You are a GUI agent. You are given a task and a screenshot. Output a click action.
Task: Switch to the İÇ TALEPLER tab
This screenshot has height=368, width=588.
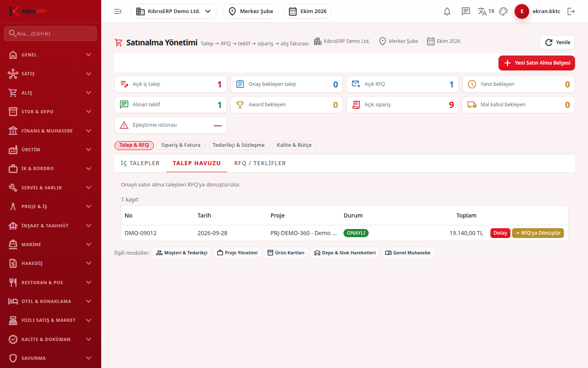[x=140, y=163]
